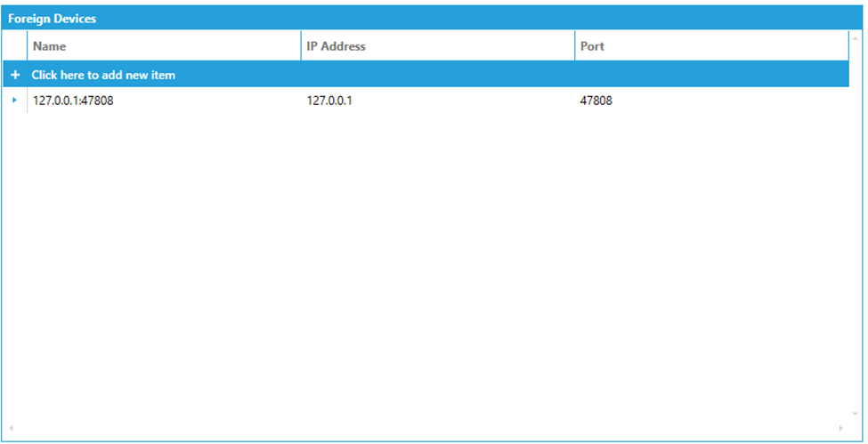Click 'Click here to add new item'

pos(103,76)
